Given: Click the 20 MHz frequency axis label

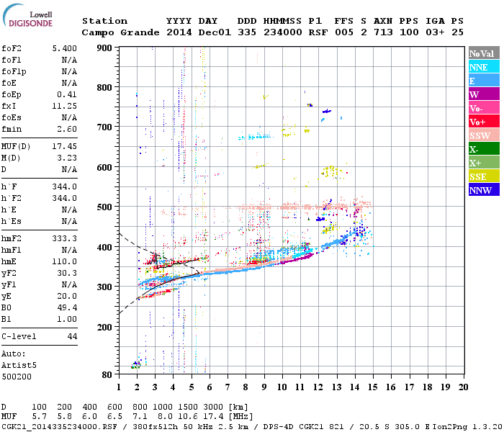Looking at the screenshot, I should pyautogui.click(x=464, y=387).
